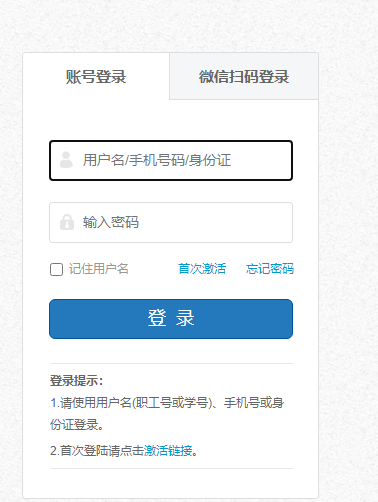Image resolution: width=378 pixels, height=502 pixels.
Task: Click hint one about 职工号或学号
Action: pyautogui.click(x=167, y=403)
